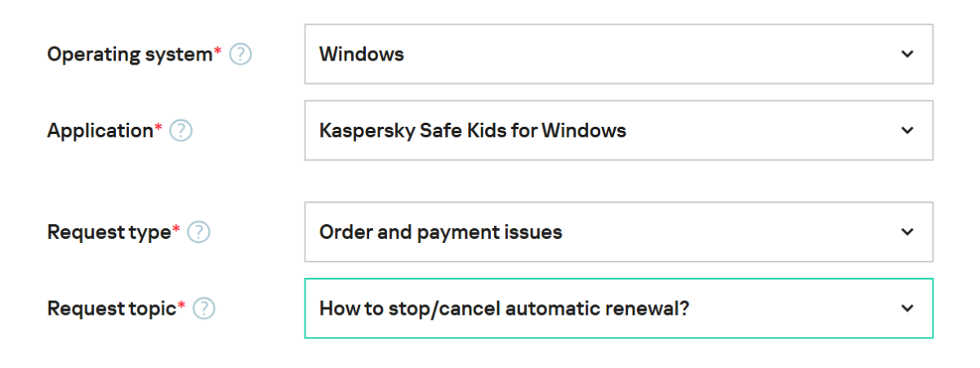980x368 pixels.
Task: Click 'How to stop/cancel automatic renewal?' text
Action: tap(505, 308)
